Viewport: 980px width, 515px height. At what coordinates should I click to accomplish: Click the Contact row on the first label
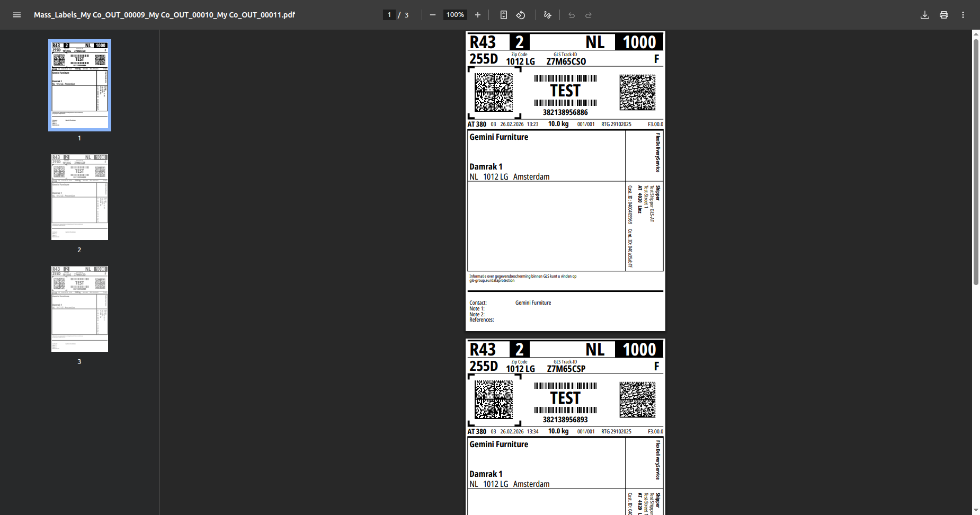[510, 303]
